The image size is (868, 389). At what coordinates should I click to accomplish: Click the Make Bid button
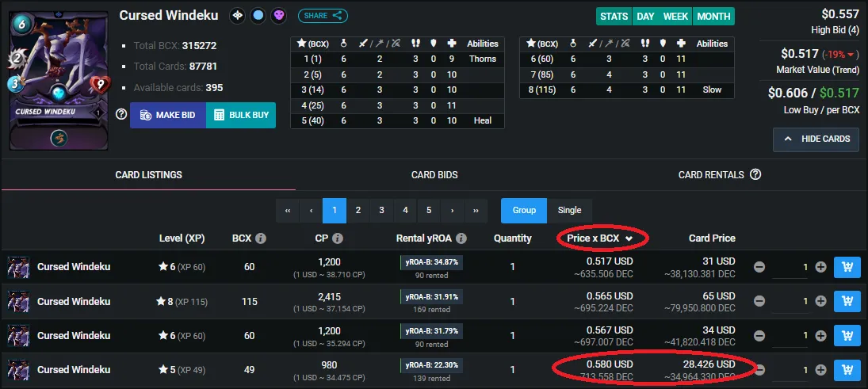click(x=168, y=115)
